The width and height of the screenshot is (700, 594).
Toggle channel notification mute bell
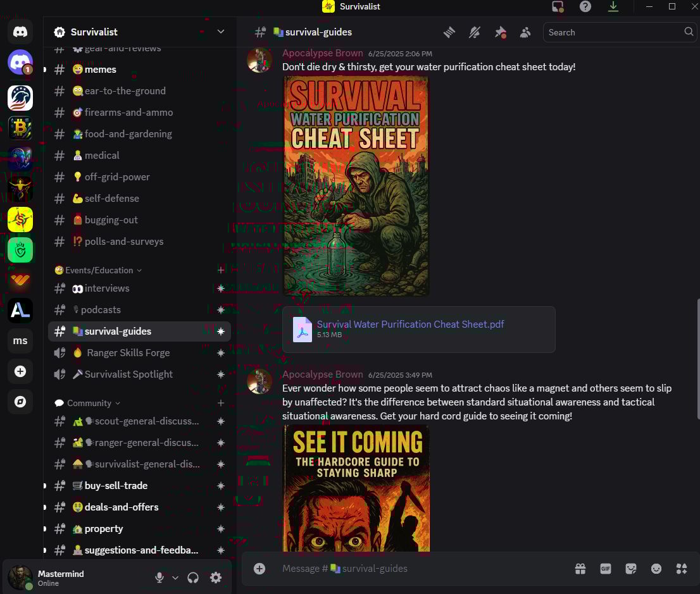(x=475, y=32)
